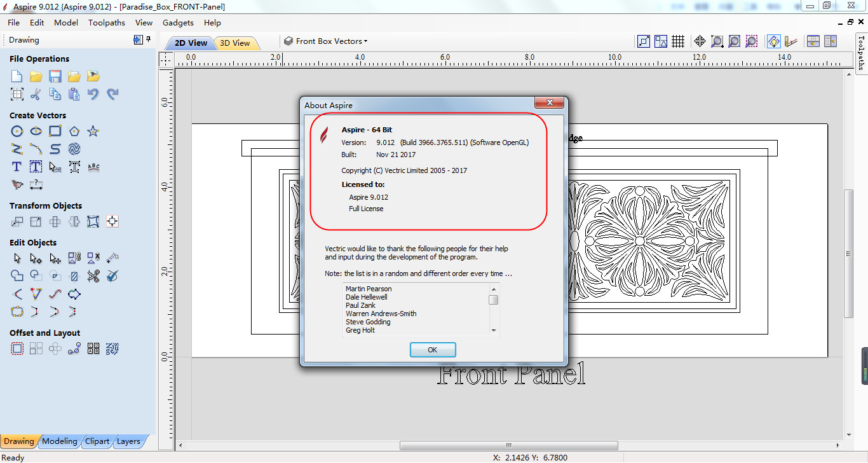Click scroll up arrow in credits list
The height and width of the screenshot is (463, 868).
click(x=493, y=289)
